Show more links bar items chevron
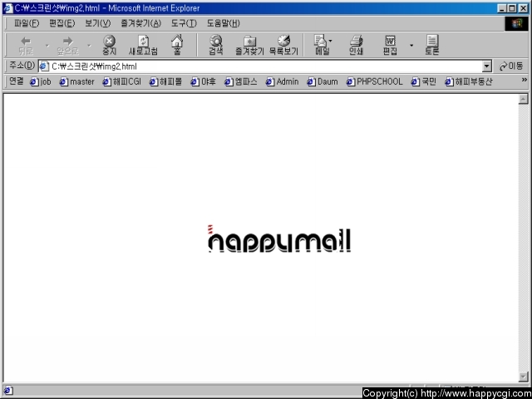 pyautogui.click(x=524, y=80)
